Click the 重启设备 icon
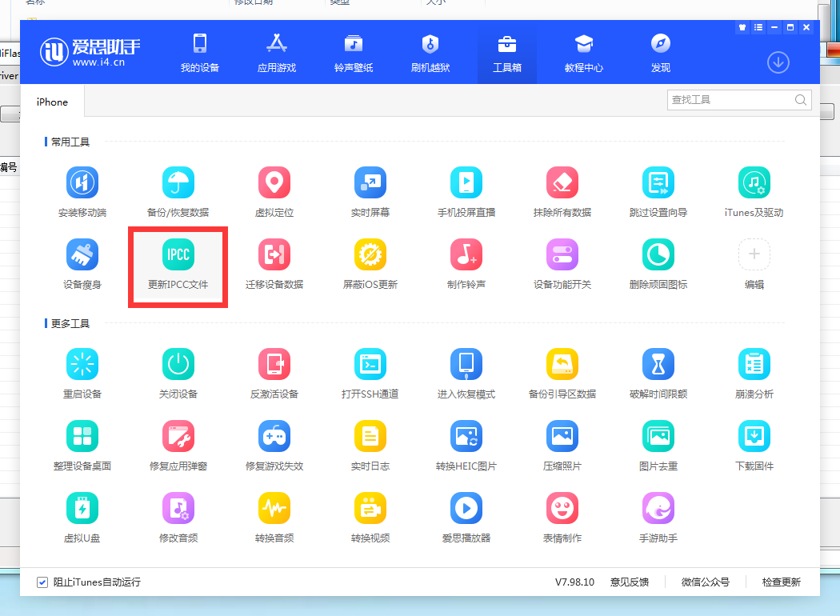 click(x=82, y=364)
